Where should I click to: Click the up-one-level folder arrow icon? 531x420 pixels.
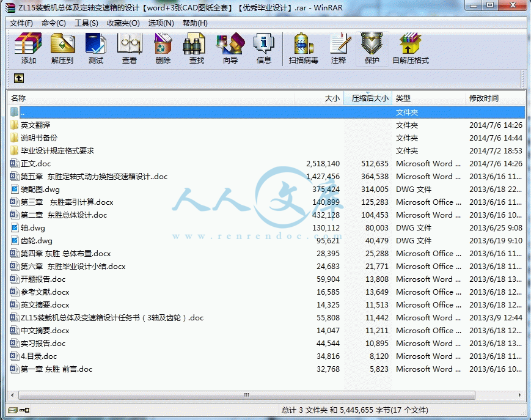coord(19,79)
